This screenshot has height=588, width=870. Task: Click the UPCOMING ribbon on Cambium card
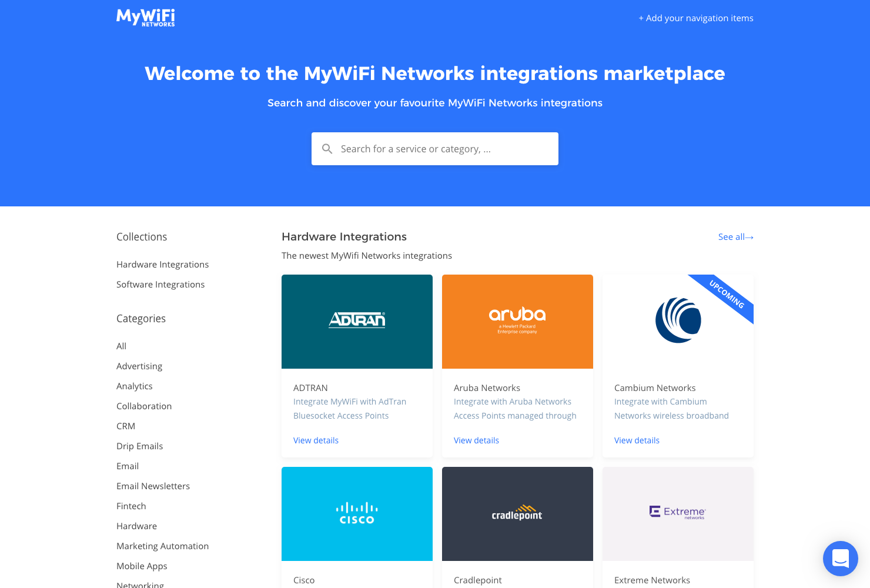tap(727, 295)
